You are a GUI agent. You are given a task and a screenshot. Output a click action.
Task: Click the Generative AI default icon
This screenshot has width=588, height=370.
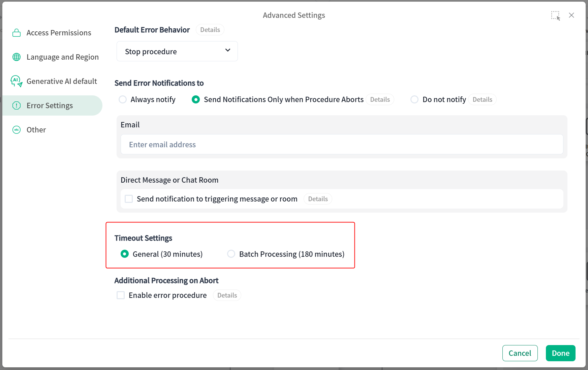(x=17, y=81)
